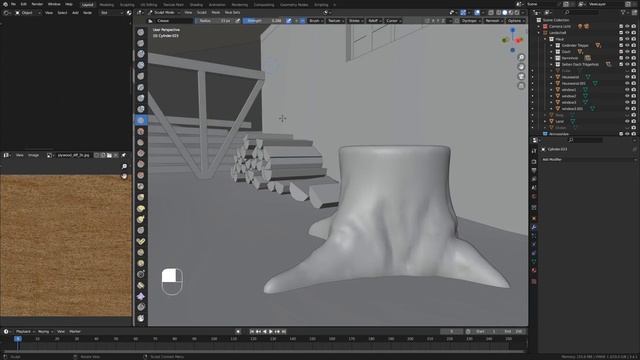The height and width of the screenshot is (360, 640).
Task: Hide Land object in viewport
Action: [x=627, y=122]
